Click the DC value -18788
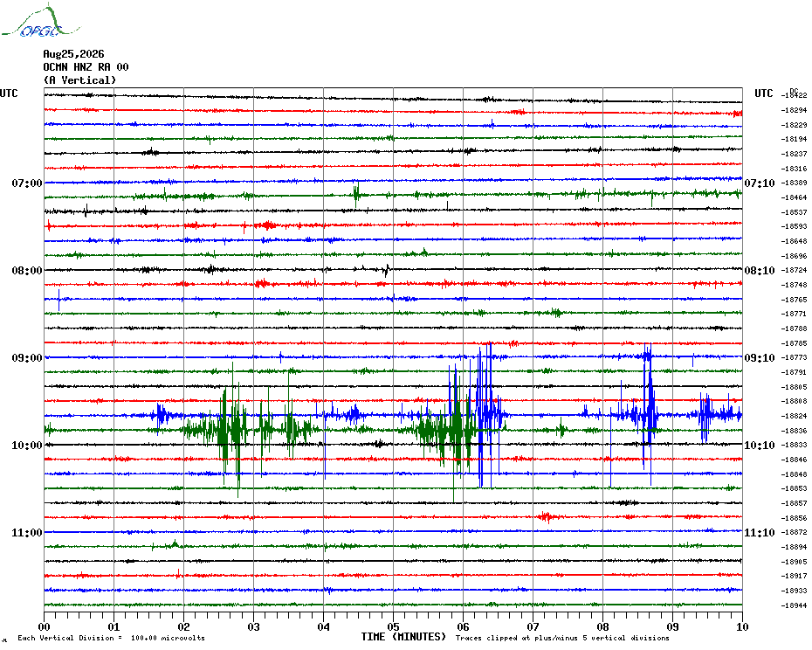The image size is (812, 650). tap(794, 328)
